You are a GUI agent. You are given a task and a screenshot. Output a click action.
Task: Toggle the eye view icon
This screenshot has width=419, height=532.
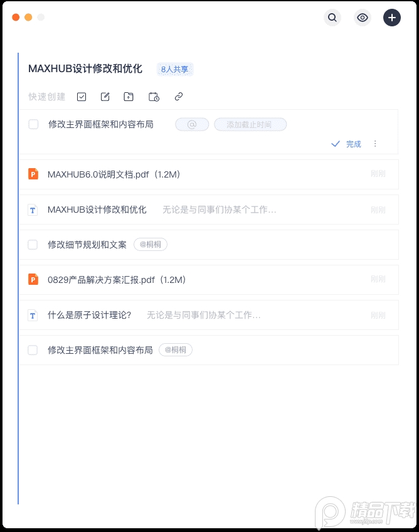pyautogui.click(x=363, y=18)
